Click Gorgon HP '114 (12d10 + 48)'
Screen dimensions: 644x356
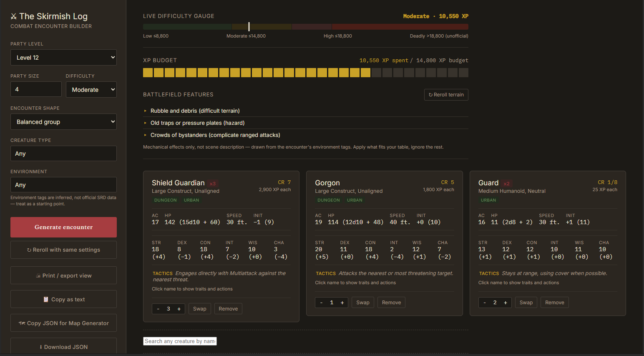355,222
